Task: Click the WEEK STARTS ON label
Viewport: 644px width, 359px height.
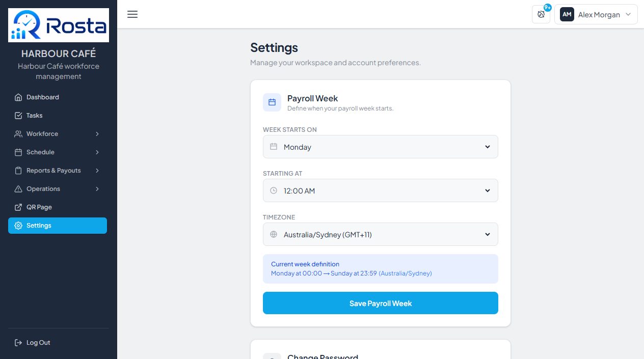Action: 290,130
